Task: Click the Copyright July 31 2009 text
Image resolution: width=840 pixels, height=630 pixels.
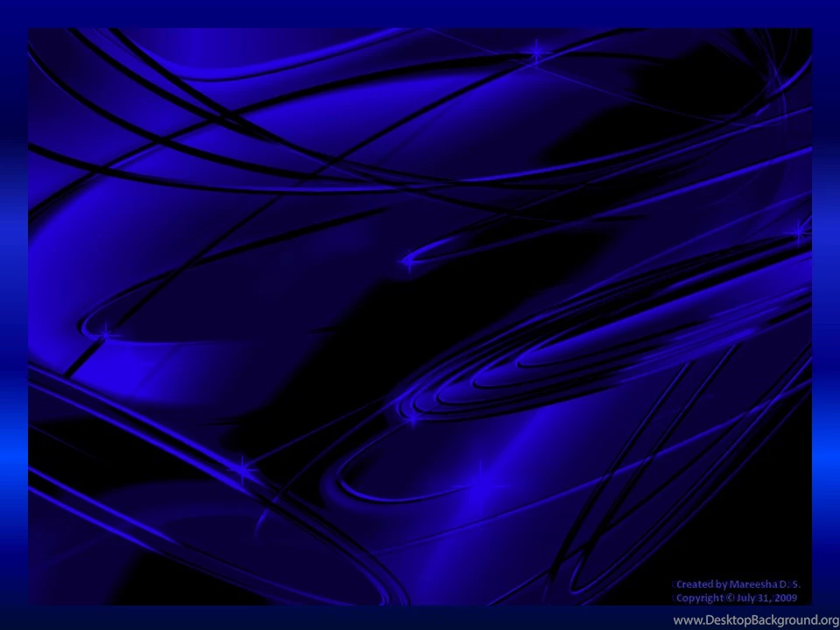Action: (735, 598)
